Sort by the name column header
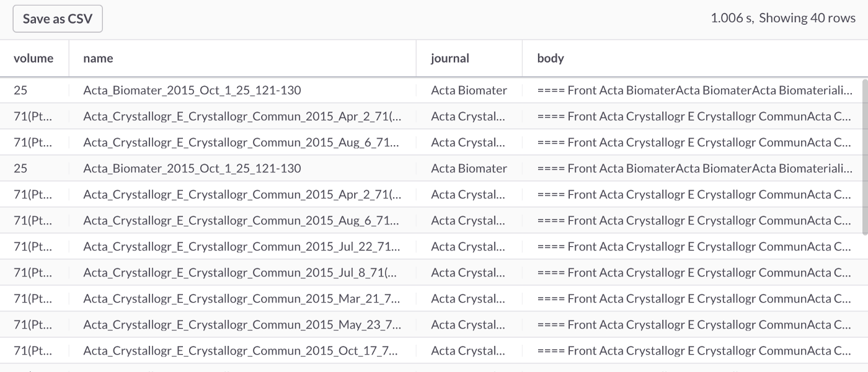 [98, 58]
